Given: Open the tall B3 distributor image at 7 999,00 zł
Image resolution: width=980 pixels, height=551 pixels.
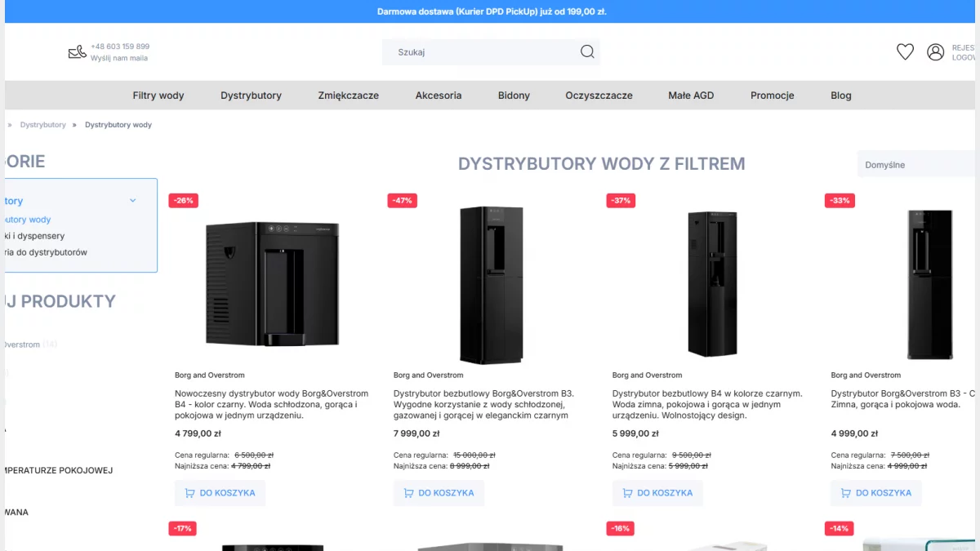Looking at the screenshot, I should click(491, 283).
